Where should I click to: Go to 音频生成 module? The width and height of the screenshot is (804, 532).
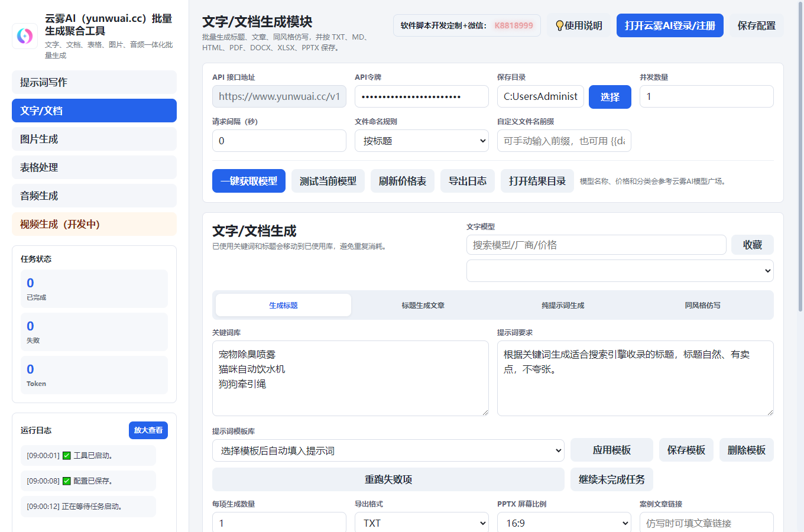(x=94, y=196)
